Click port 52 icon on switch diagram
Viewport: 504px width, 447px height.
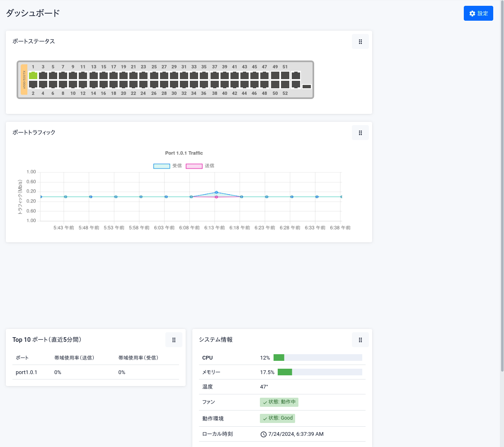[x=285, y=84]
